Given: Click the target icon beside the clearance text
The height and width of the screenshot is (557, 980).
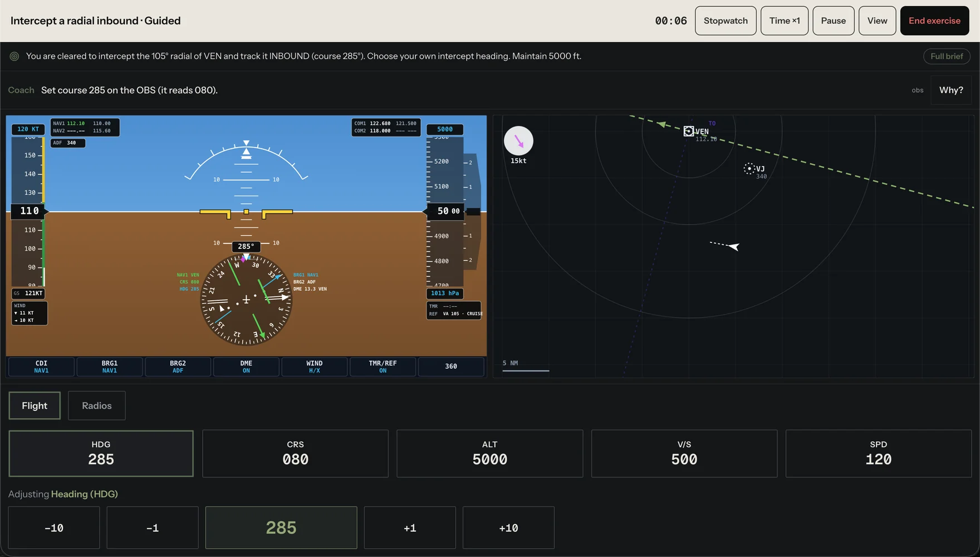Looking at the screenshot, I should (14, 56).
